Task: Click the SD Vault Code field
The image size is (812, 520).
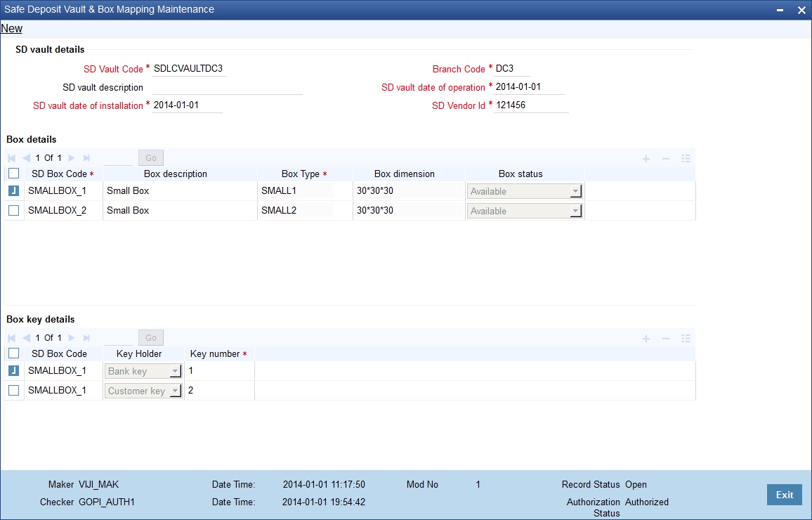Action: click(x=189, y=69)
